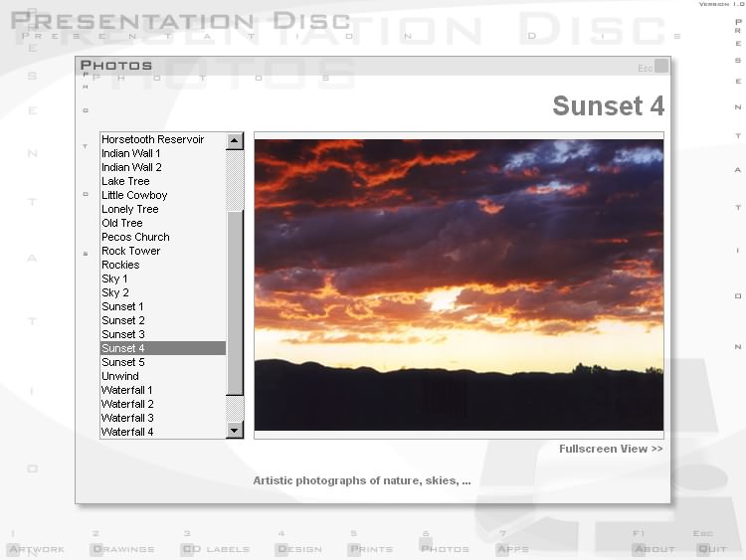
Task: Select Sunset 1 in the photo list
Action: (x=163, y=306)
